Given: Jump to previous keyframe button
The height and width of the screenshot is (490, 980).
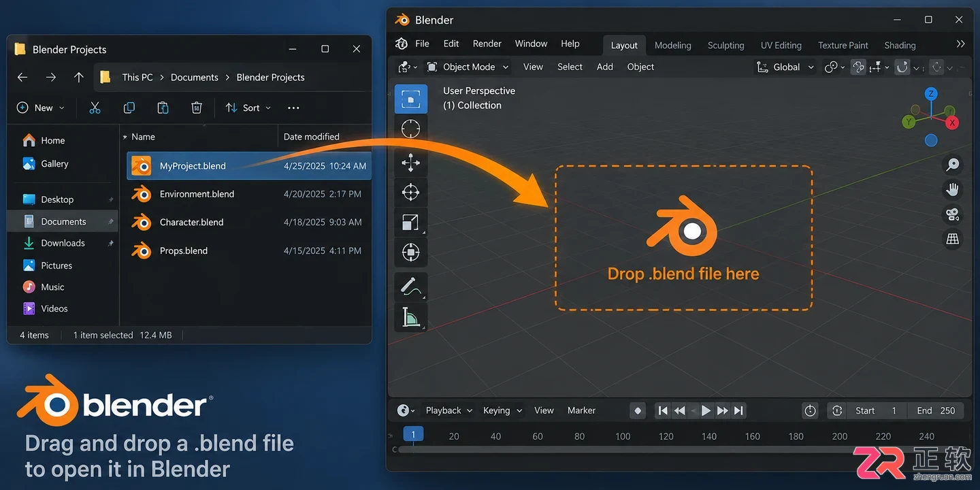Looking at the screenshot, I should [679, 410].
